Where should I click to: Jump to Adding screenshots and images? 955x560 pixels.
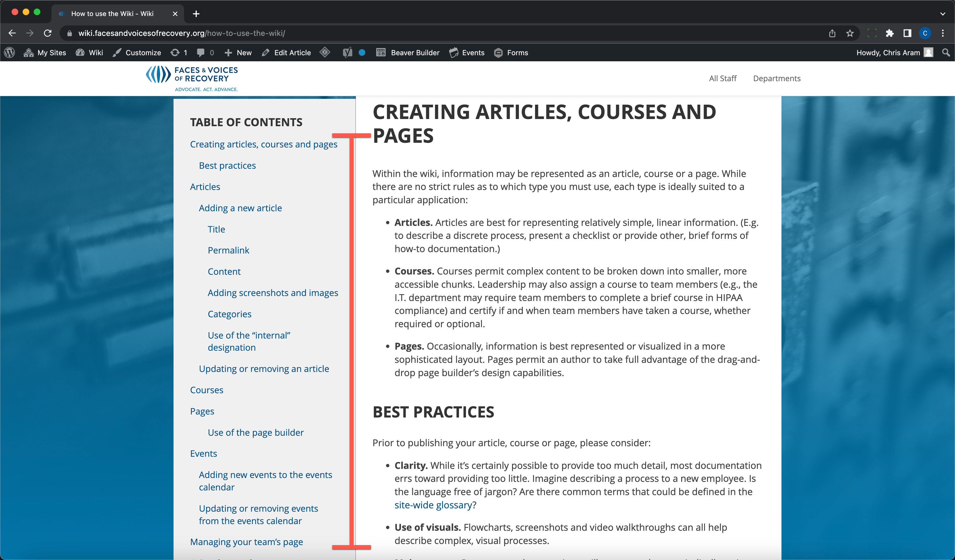[272, 293]
